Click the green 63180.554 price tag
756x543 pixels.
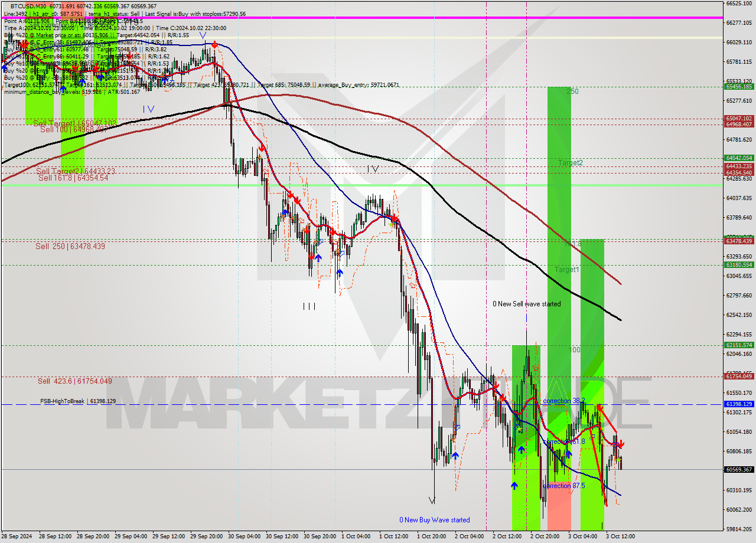point(739,264)
